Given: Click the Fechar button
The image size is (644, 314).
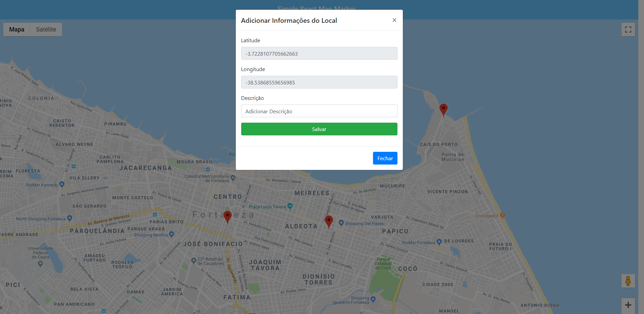Looking at the screenshot, I should (385, 158).
